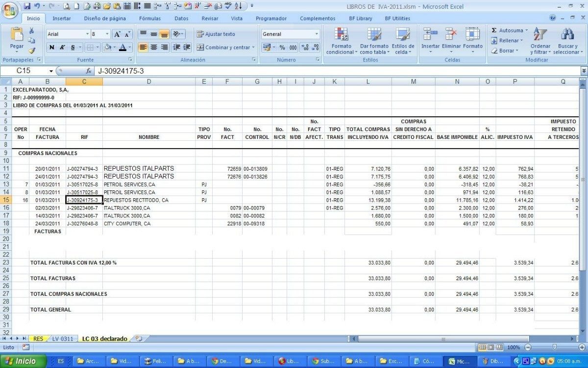Increase font size with the large A
This screenshot has width=588, height=368.
(117, 34)
